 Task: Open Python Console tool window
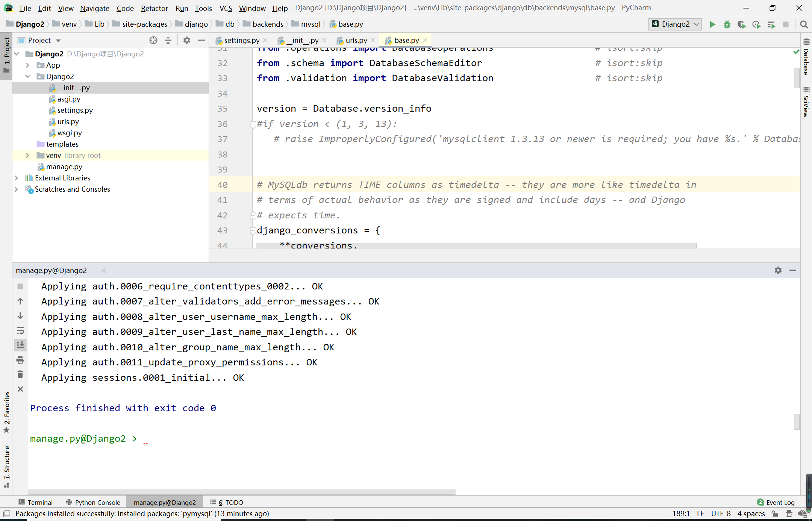pos(93,503)
